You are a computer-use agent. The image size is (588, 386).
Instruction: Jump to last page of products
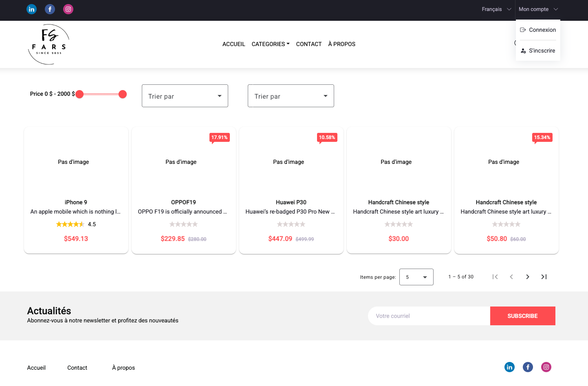[x=544, y=277]
